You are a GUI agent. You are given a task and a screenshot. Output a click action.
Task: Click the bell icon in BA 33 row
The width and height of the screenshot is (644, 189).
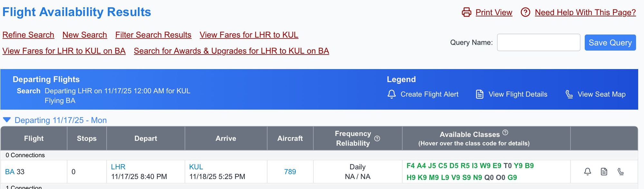[587, 172]
